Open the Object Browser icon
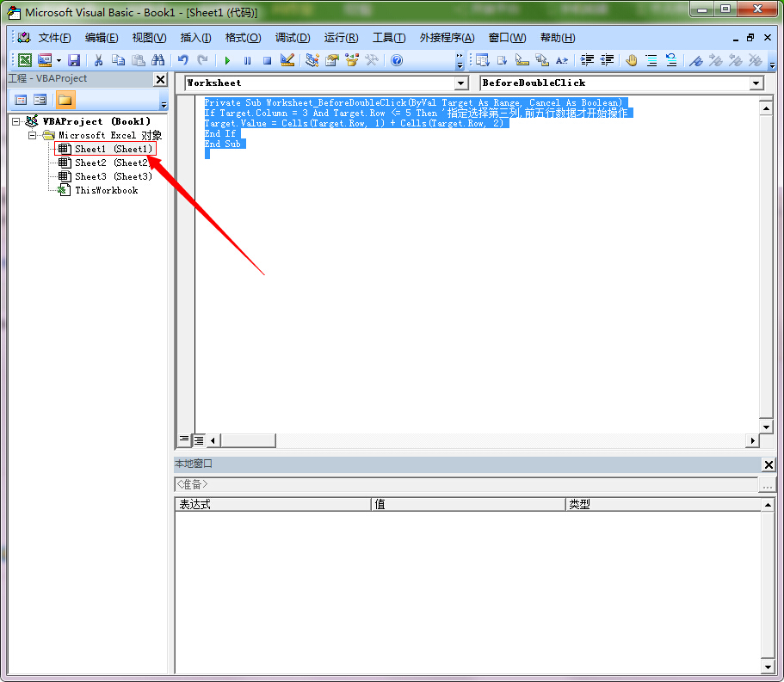Image resolution: width=784 pixels, height=682 pixels. click(352, 60)
